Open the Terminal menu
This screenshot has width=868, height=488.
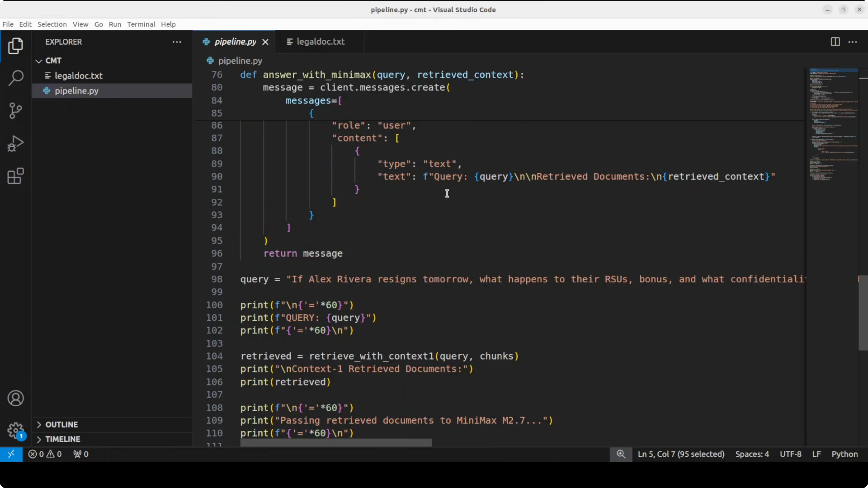141,24
